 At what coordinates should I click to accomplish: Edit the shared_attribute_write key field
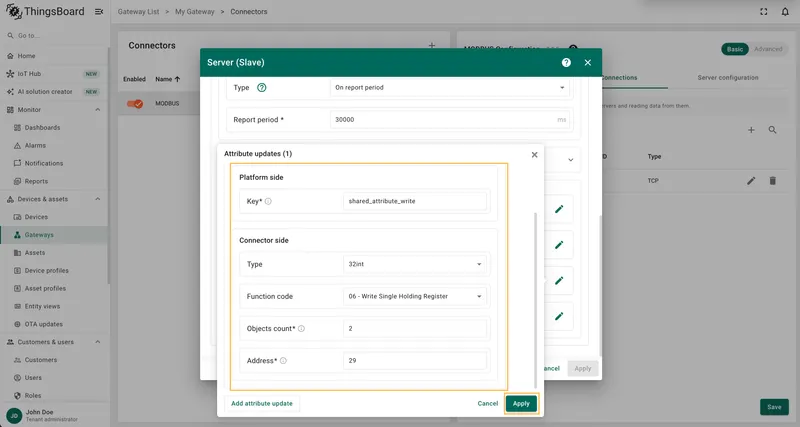point(415,201)
